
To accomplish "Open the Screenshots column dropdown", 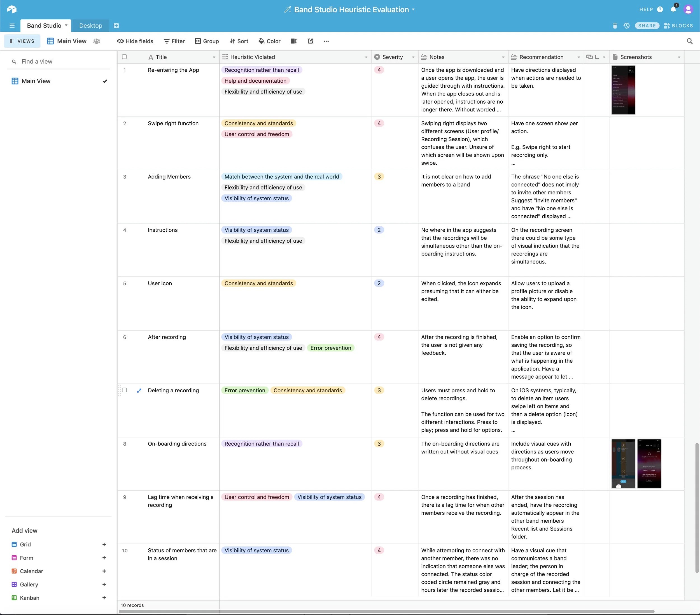I will coord(679,57).
